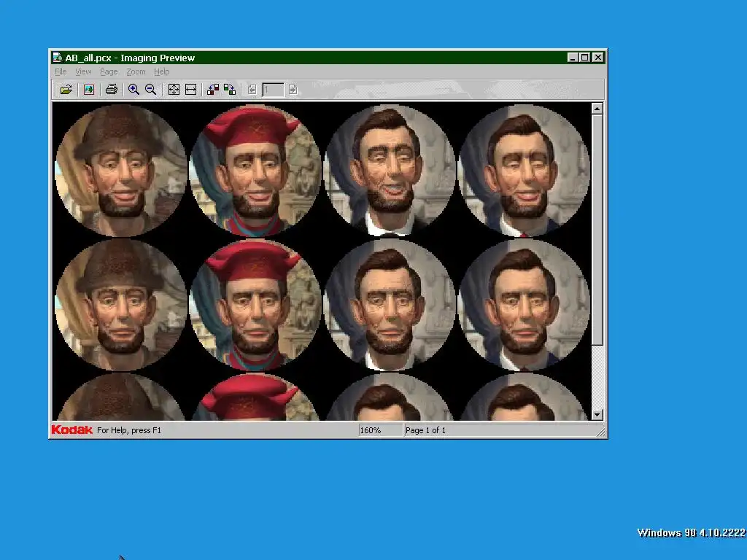The width and height of the screenshot is (747, 560).
Task: Click the 160% zoom status field
Action: [x=380, y=430]
